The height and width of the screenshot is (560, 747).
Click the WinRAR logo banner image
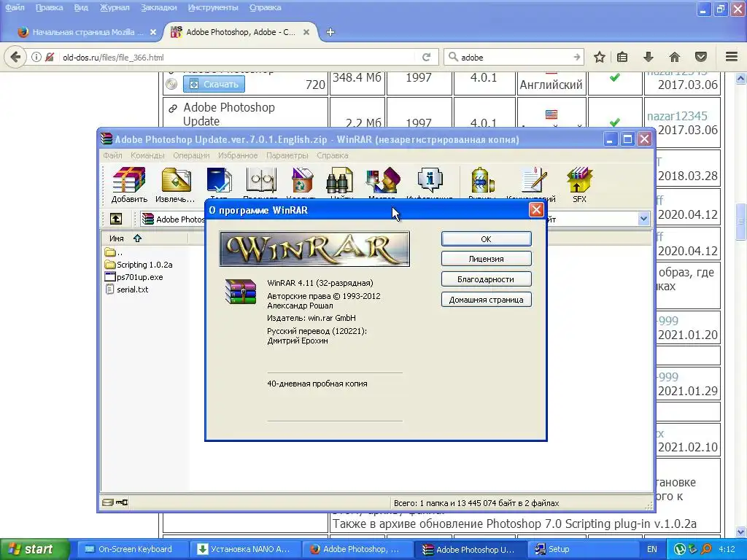(314, 249)
